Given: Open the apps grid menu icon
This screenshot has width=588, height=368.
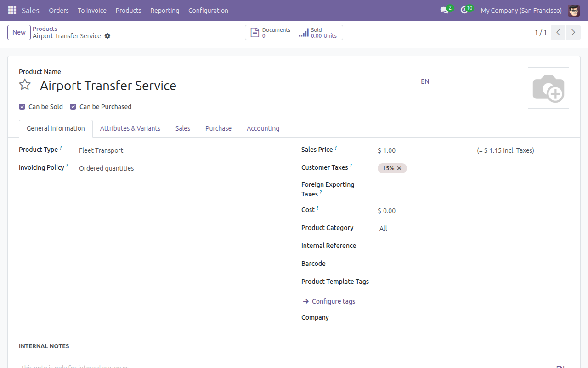Looking at the screenshot, I should (x=12, y=10).
